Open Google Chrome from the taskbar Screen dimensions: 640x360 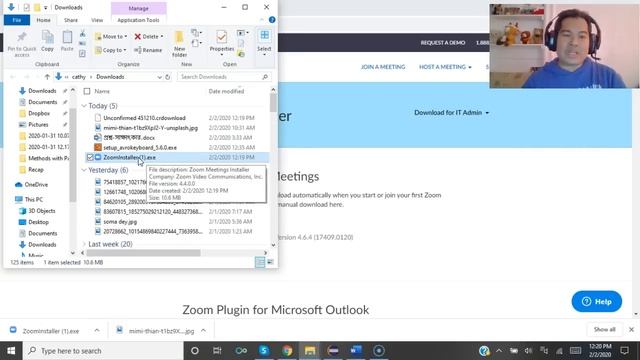[287, 351]
